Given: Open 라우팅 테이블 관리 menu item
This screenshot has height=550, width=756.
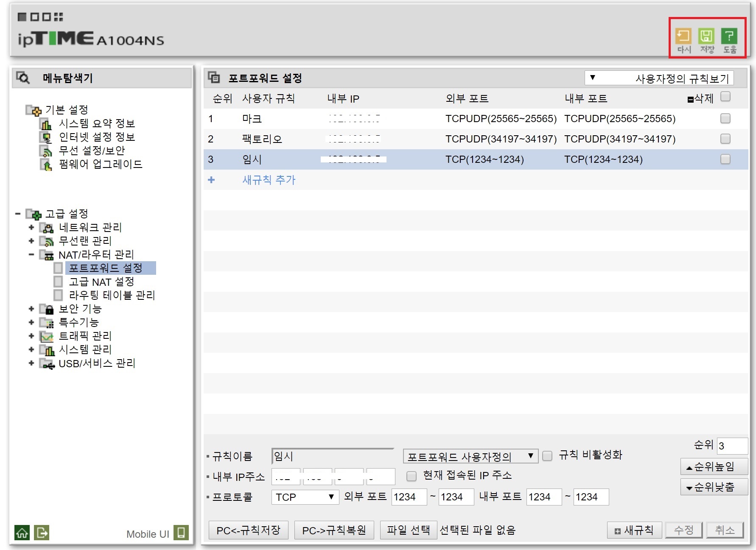Looking at the screenshot, I should click(112, 295).
